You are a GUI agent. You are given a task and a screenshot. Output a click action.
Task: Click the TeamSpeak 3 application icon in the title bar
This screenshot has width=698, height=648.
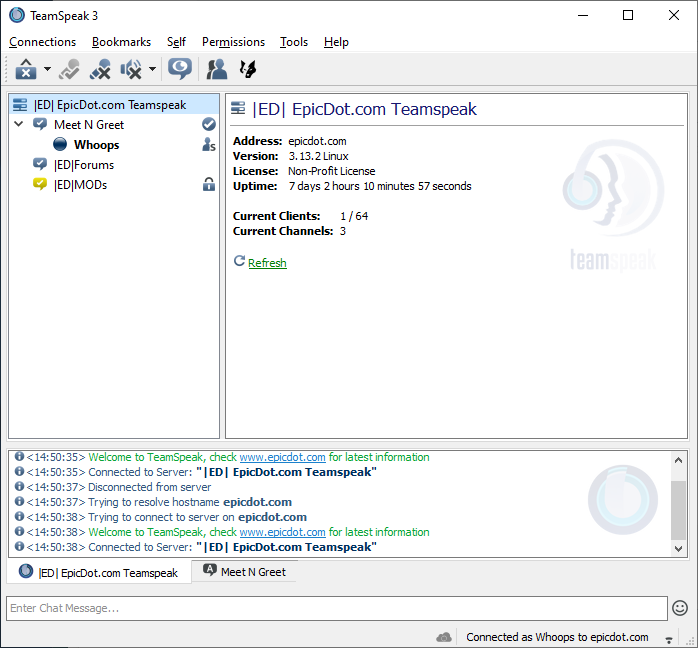pyautogui.click(x=17, y=15)
